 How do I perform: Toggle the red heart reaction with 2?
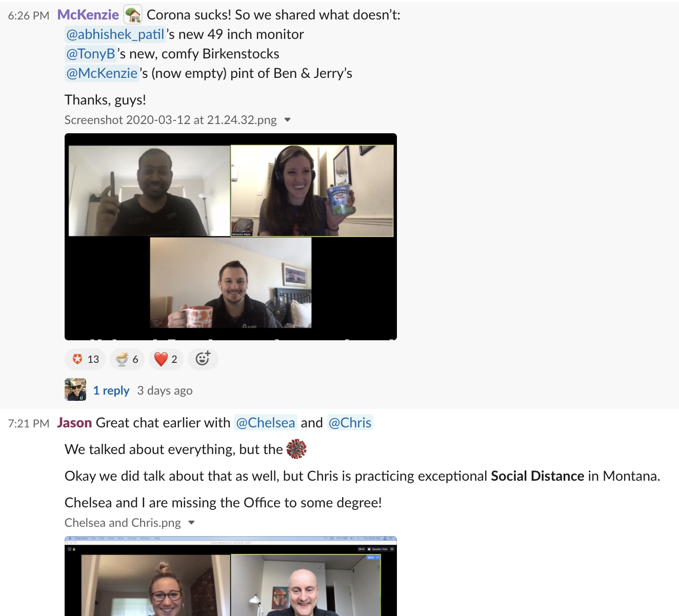pos(166,359)
